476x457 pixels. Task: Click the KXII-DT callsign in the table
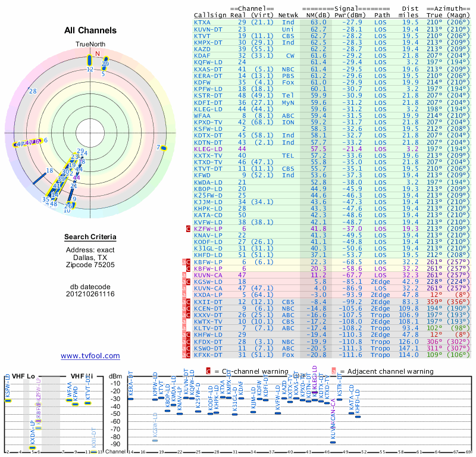(208, 302)
